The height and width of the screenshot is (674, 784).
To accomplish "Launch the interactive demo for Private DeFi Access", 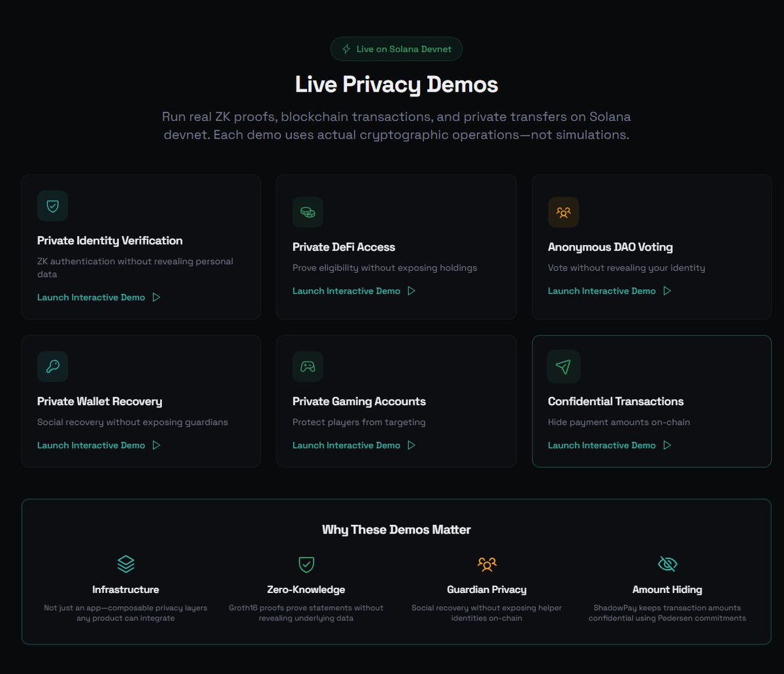I will pyautogui.click(x=346, y=290).
